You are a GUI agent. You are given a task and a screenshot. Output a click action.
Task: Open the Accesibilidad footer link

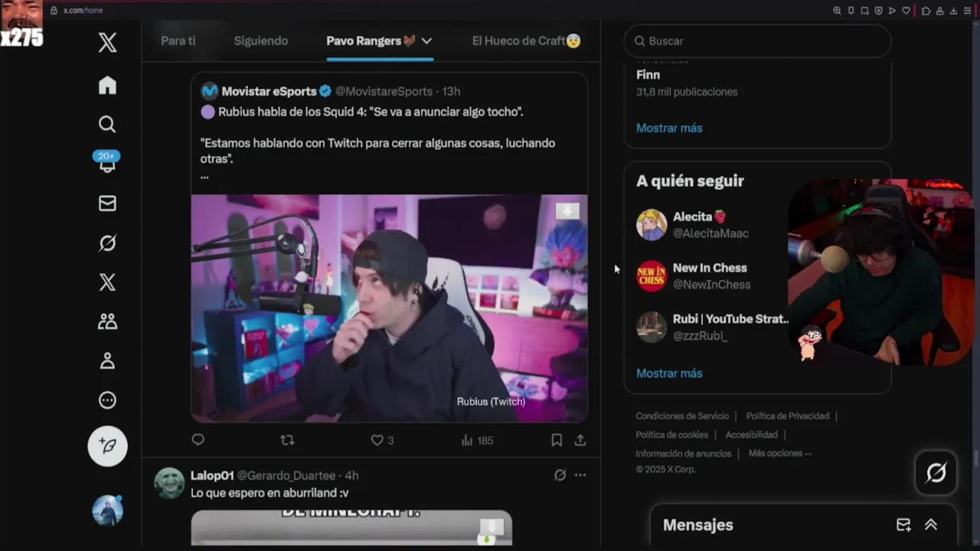tap(752, 435)
